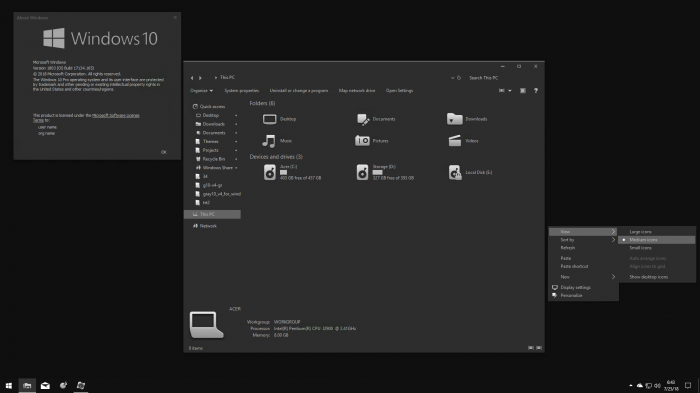The width and height of the screenshot is (700, 393).
Task: Toggle the preview pane icon
Action: [x=523, y=91]
